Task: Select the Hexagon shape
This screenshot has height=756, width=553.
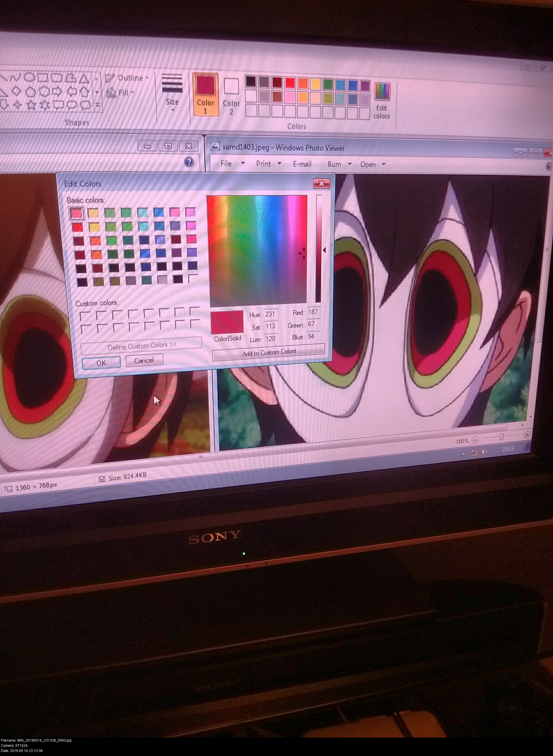Action: pyautogui.click(x=44, y=91)
